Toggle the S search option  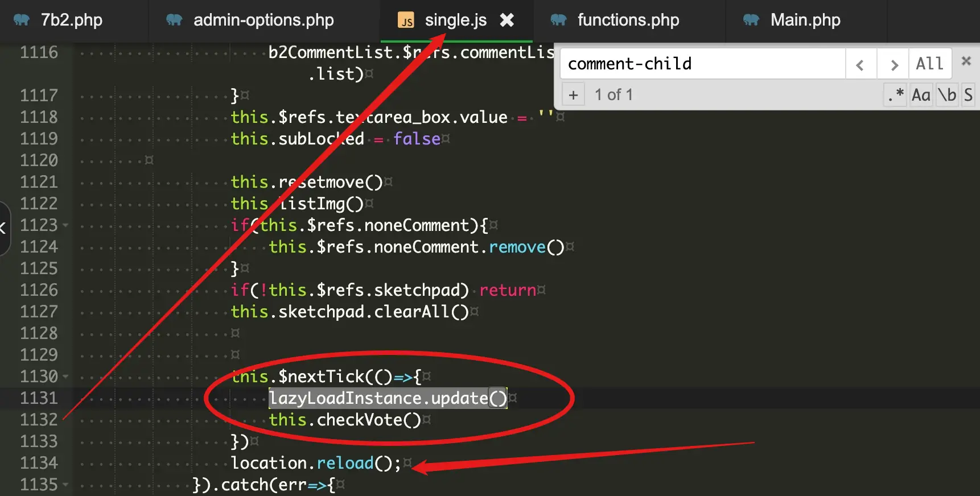click(x=968, y=94)
